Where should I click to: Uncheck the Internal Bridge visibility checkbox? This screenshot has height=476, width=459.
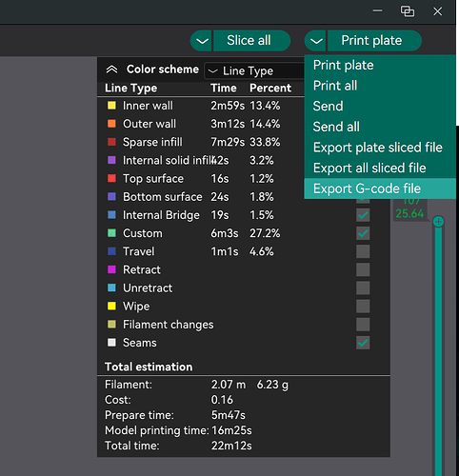pos(363,215)
